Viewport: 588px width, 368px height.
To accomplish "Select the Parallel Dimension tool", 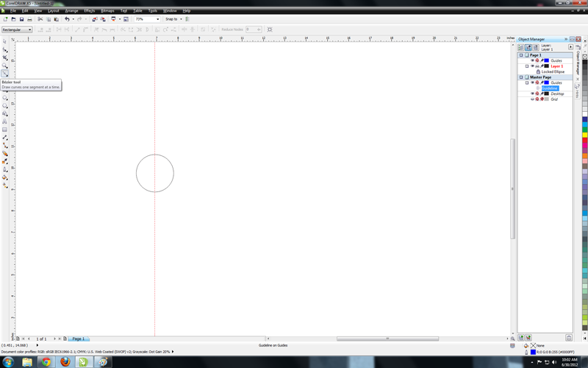I will pos(5,138).
